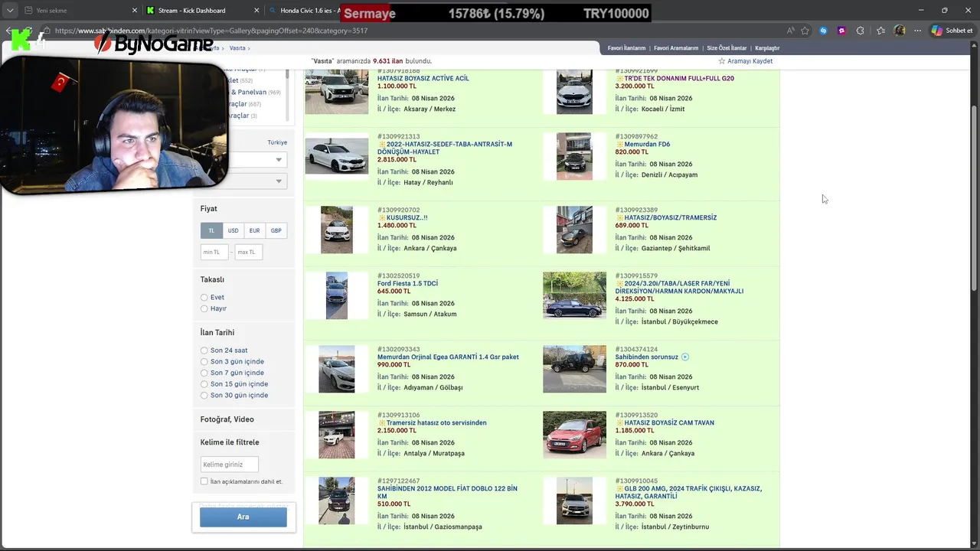Select the TL currency button

[x=211, y=230]
